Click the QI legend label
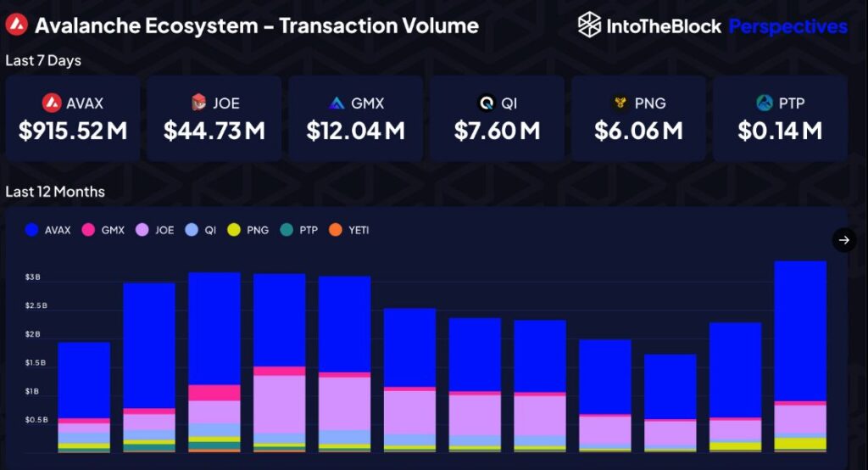The image size is (868, 470). point(210,230)
